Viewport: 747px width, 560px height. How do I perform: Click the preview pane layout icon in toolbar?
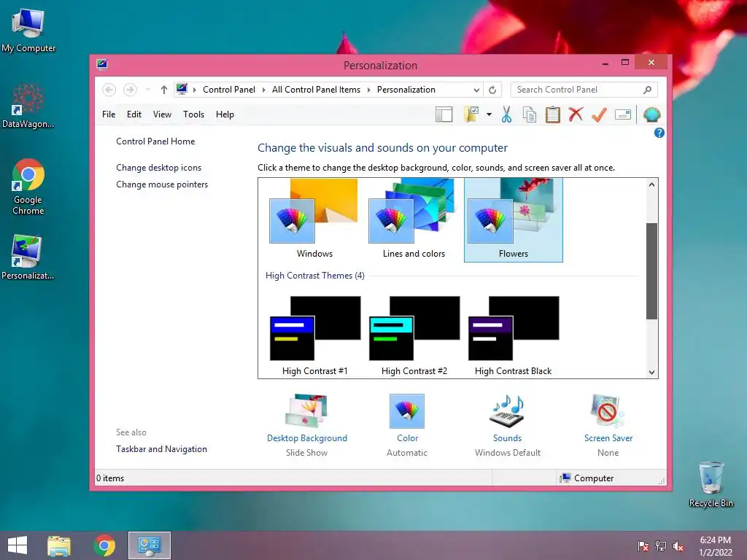(x=444, y=114)
